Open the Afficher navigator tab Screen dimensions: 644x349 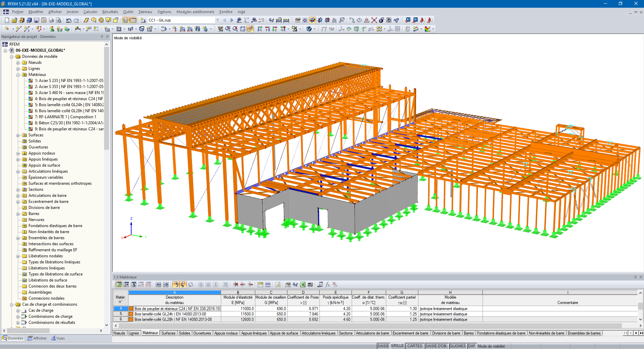coord(37,338)
